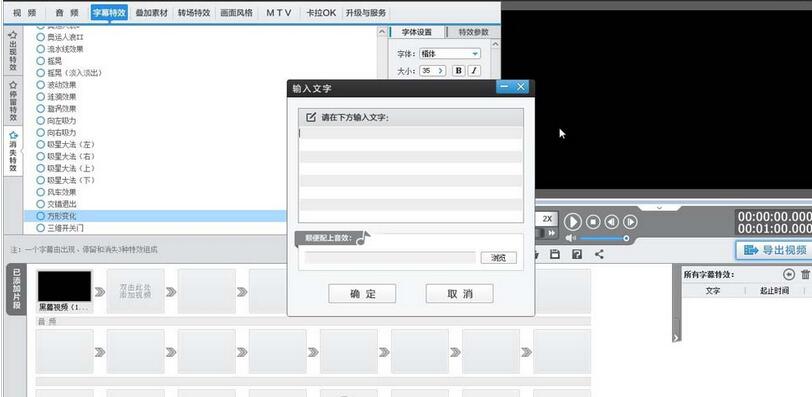Click the arrow beside font size 35

coord(441,70)
